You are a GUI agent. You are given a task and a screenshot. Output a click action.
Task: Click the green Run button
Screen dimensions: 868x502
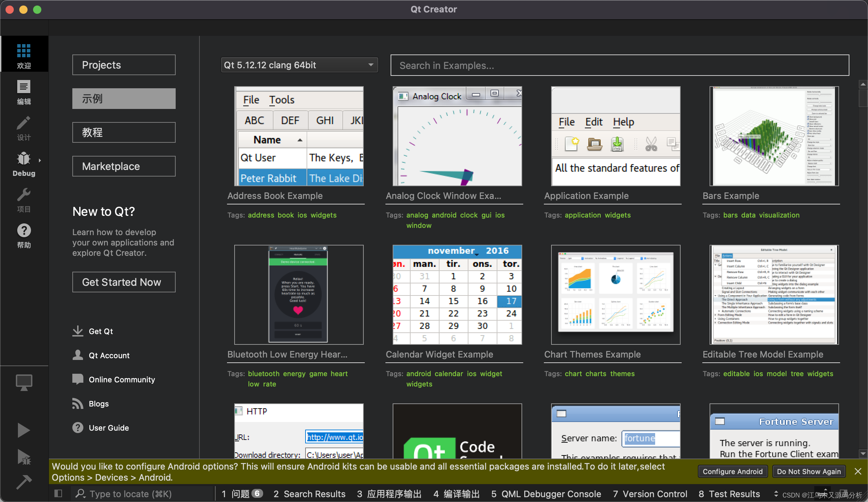[24, 430]
